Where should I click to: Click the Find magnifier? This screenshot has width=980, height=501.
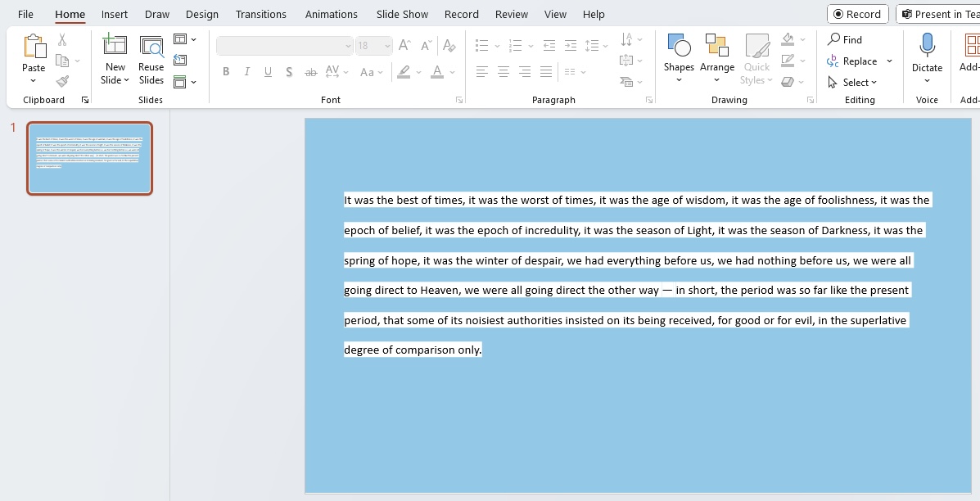[833, 39]
